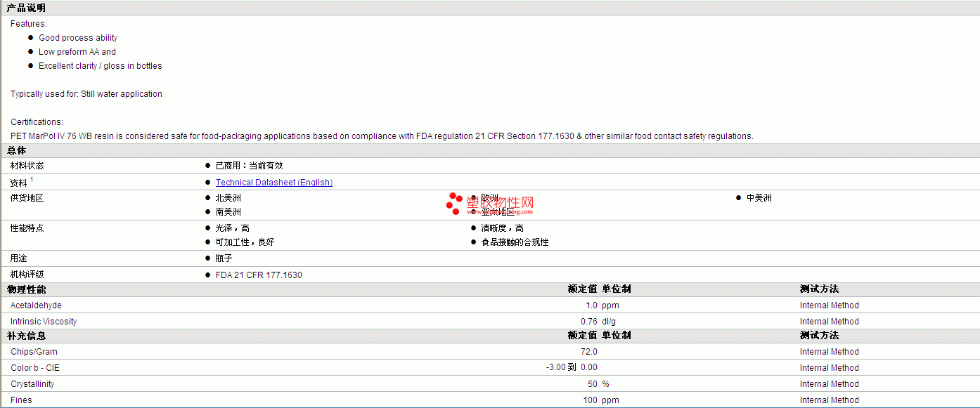Select the 机构评级 row label
Screen dimensions: 980x408
coord(27,275)
